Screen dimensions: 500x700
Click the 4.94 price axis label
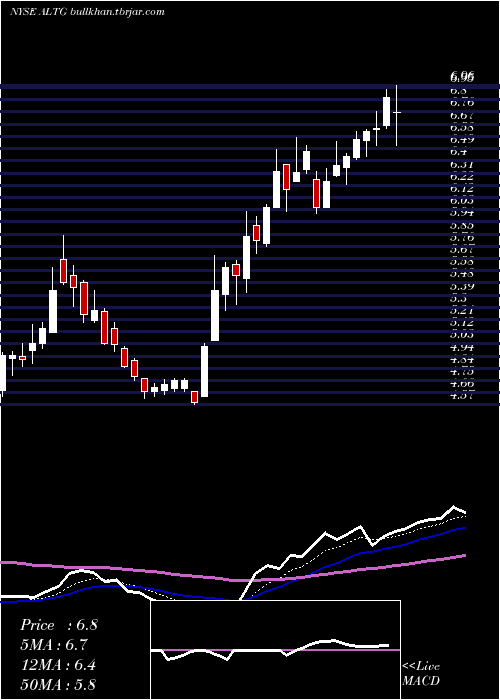[x=462, y=347]
